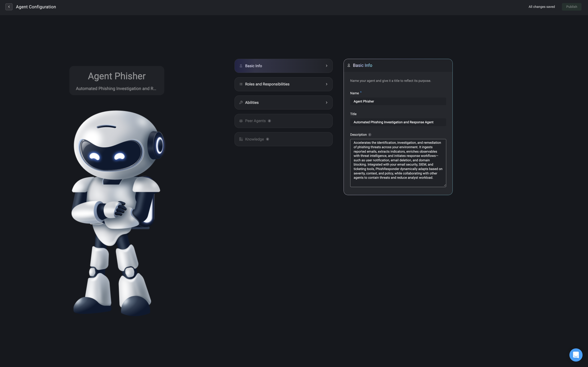This screenshot has width=588, height=367.
Task: Click the Basic Info person icon in menu
Action: (x=241, y=66)
